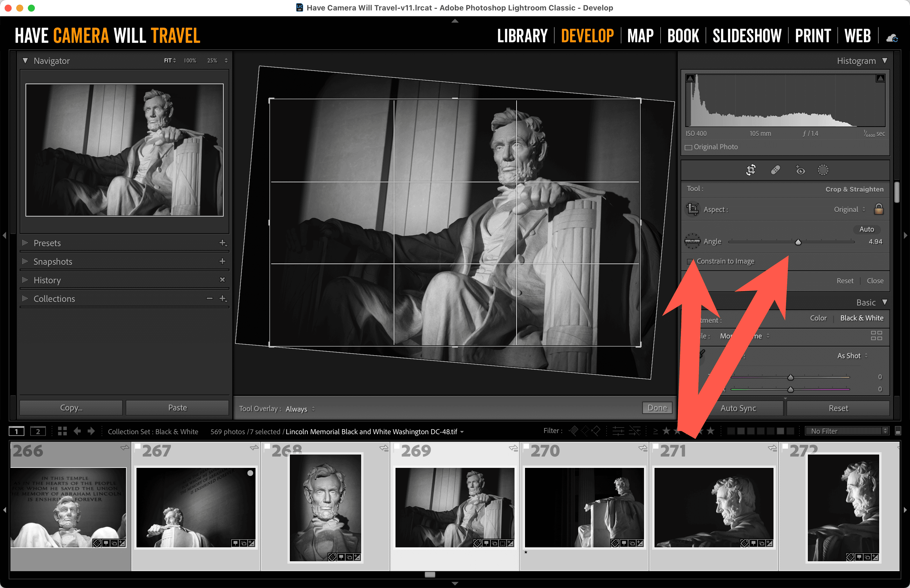
Task: Add a new preset with plus icon
Action: 223,243
